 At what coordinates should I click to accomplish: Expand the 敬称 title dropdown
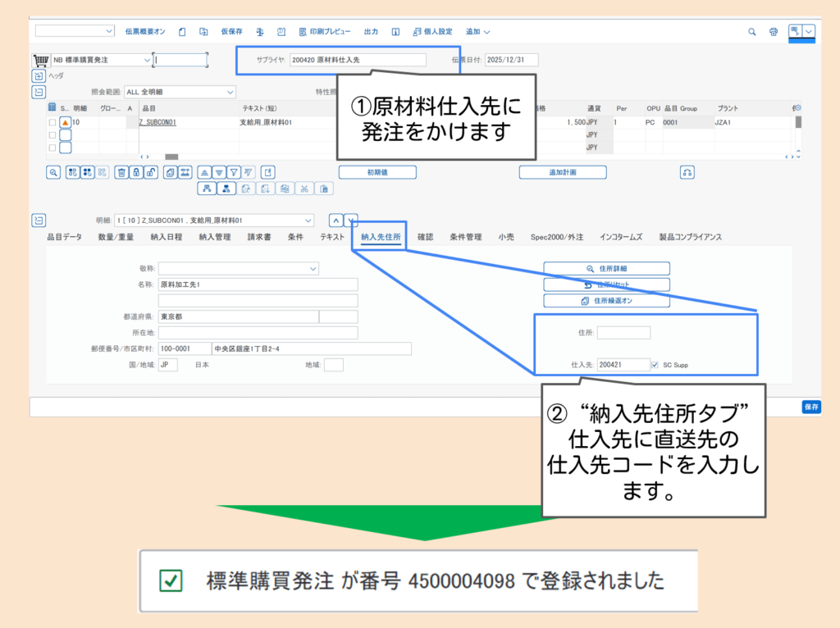(x=313, y=268)
